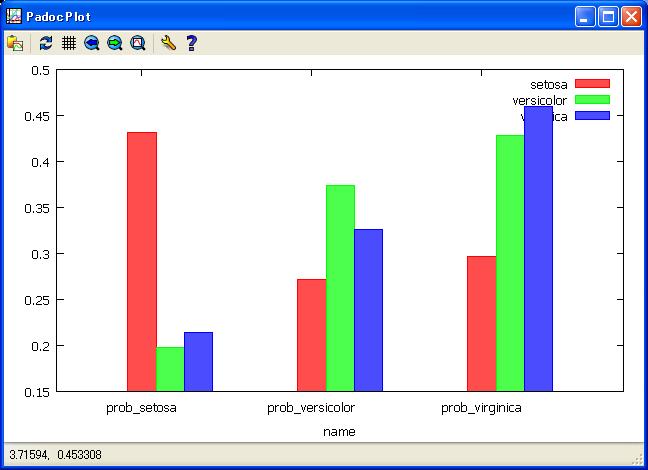Copy the plot to clipboard
The height and width of the screenshot is (470, 648).
pyautogui.click(x=15, y=43)
